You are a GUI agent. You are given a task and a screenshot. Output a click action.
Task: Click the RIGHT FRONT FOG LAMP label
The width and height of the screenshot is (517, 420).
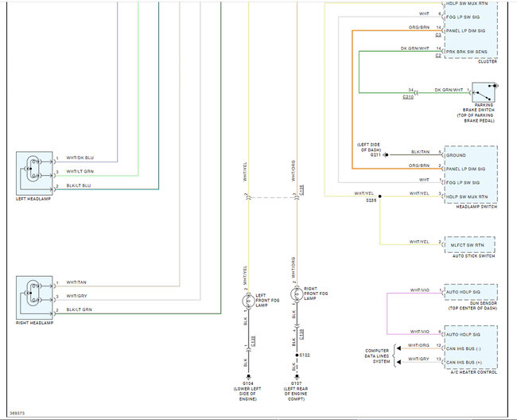(x=316, y=294)
